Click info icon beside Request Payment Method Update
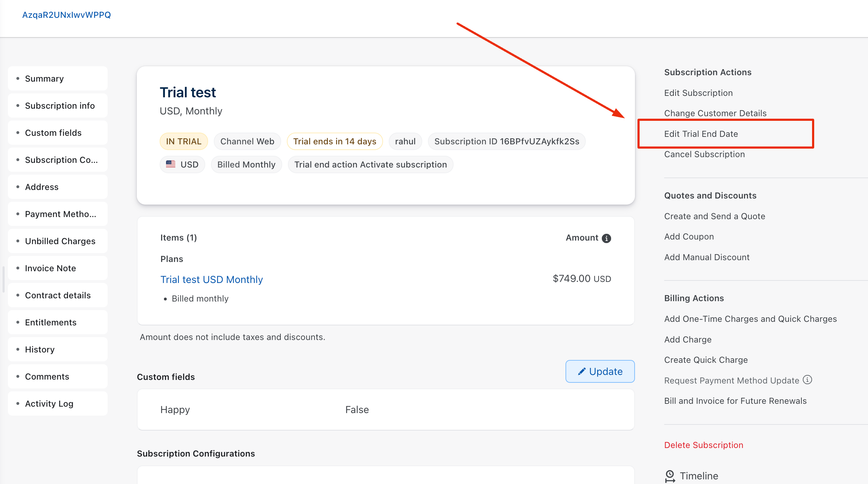This screenshot has height=484, width=868. pos(807,380)
